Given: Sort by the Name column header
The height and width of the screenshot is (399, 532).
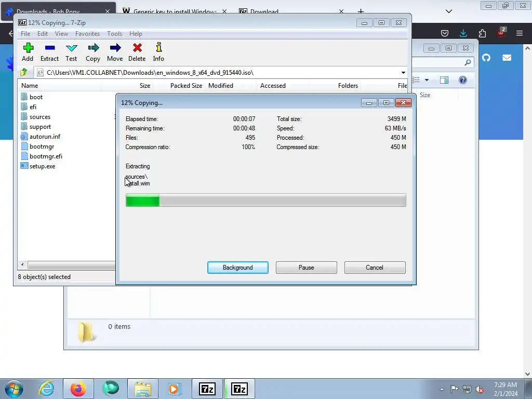Looking at the screenshot, I should click(x=59, y=86).
